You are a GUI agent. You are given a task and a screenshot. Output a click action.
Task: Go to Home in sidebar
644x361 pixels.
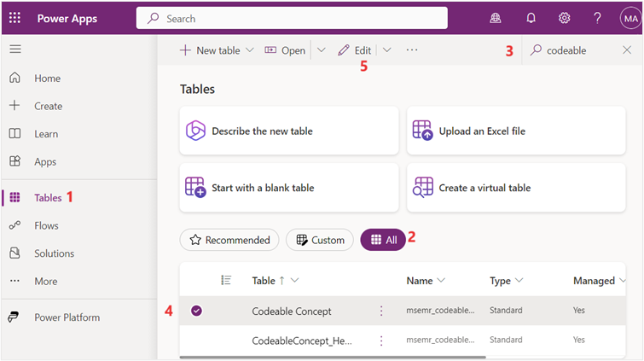point(47,79)
